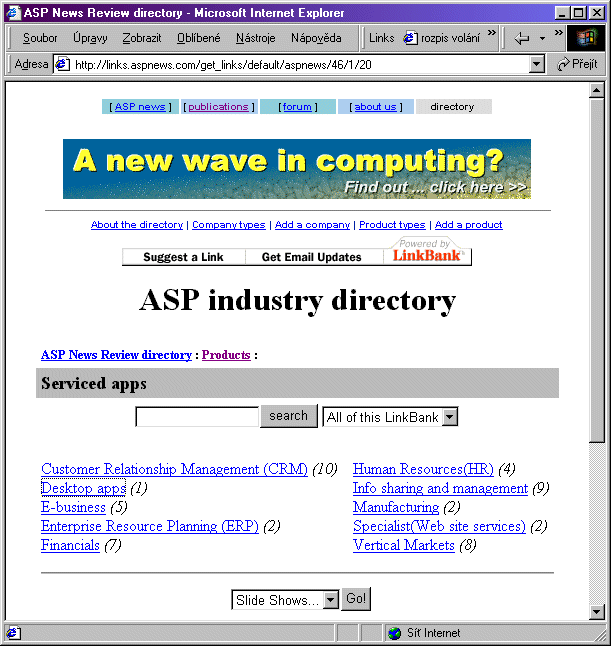Screen dimensions: 611x646
Task: Open the Manufacturing category
Action: pos(396,507)
